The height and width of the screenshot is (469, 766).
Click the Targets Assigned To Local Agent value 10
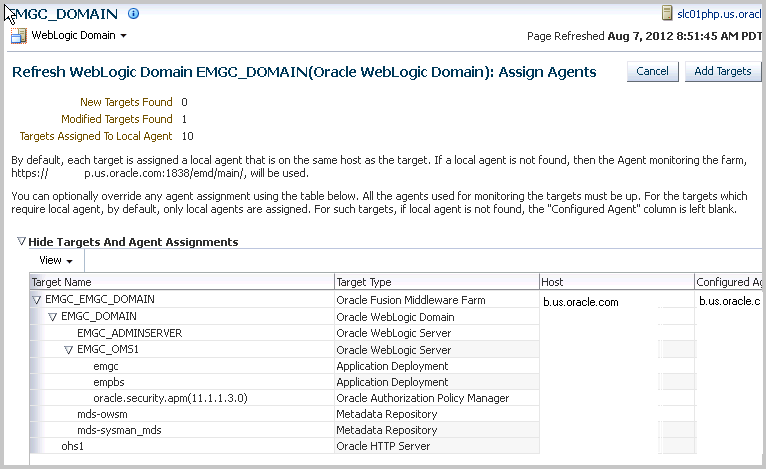pos(188,136)
